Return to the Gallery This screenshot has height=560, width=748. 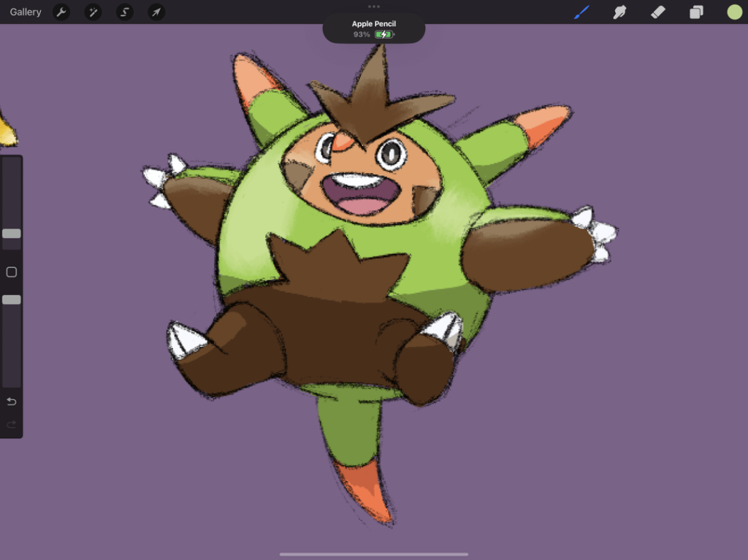click(26, 12)
